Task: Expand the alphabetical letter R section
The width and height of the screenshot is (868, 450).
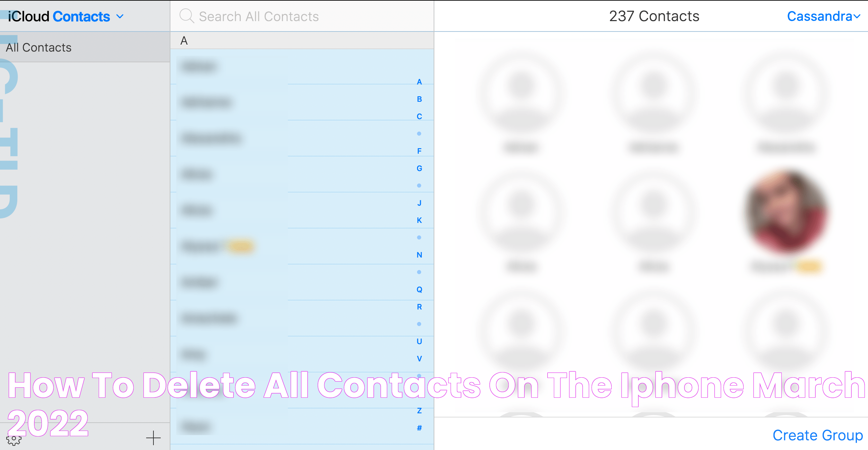Action: coord(419,306)
